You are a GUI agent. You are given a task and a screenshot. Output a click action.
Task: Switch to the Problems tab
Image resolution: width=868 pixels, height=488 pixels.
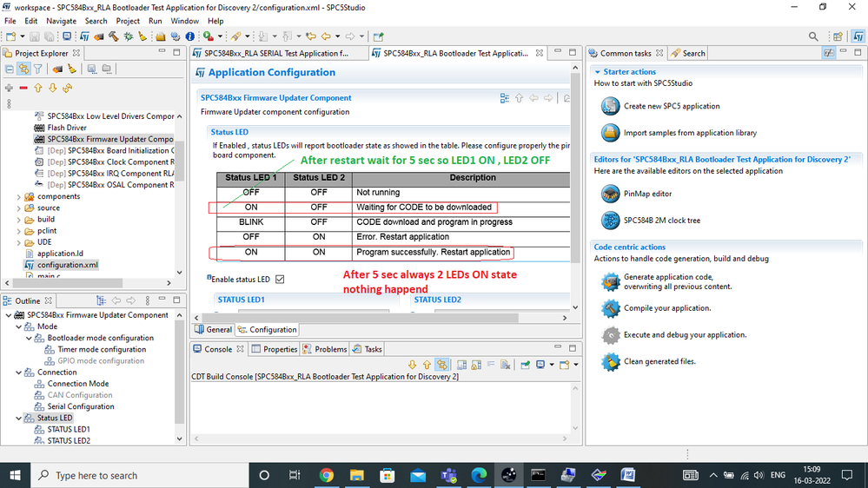tap(325, 349)
